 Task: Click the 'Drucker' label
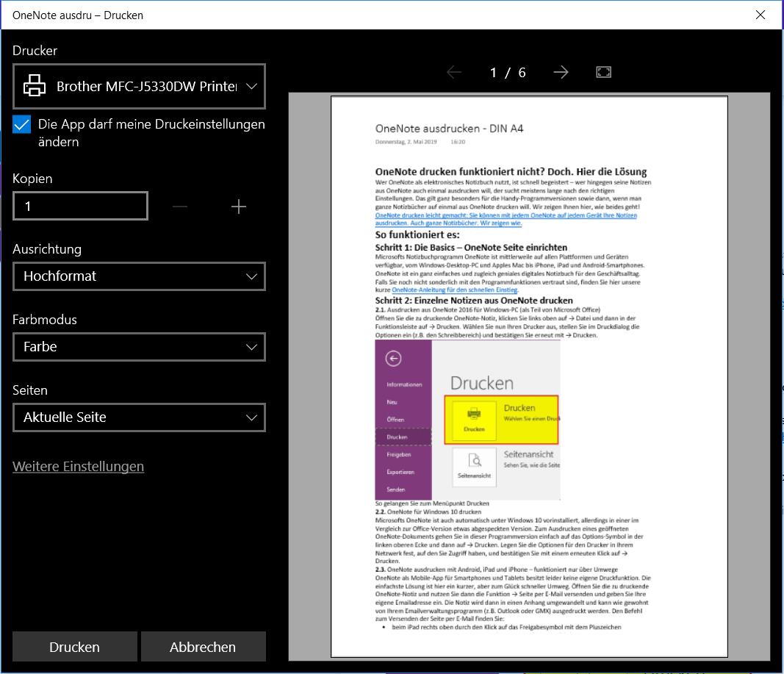35,51
